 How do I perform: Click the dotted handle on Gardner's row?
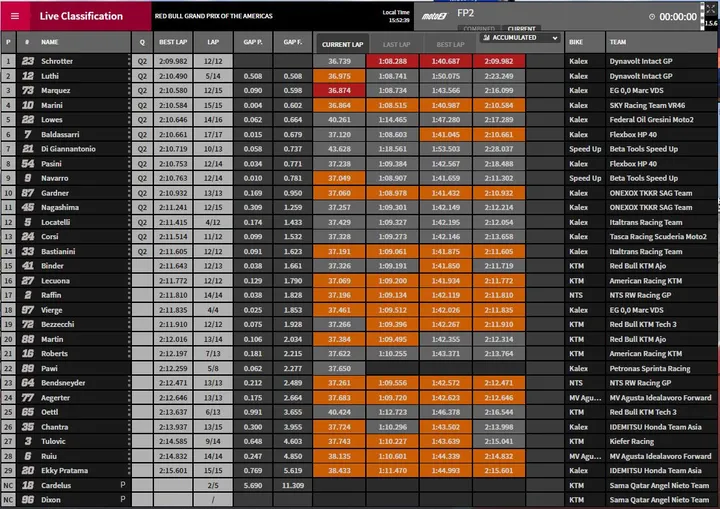coord(129,193)
